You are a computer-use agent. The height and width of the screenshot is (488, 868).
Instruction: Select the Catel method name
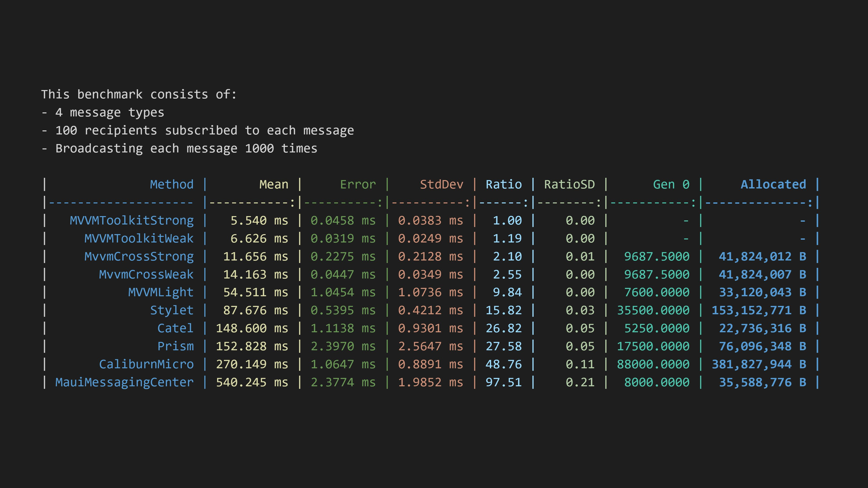pyautogui.click(x=176, y=328)
